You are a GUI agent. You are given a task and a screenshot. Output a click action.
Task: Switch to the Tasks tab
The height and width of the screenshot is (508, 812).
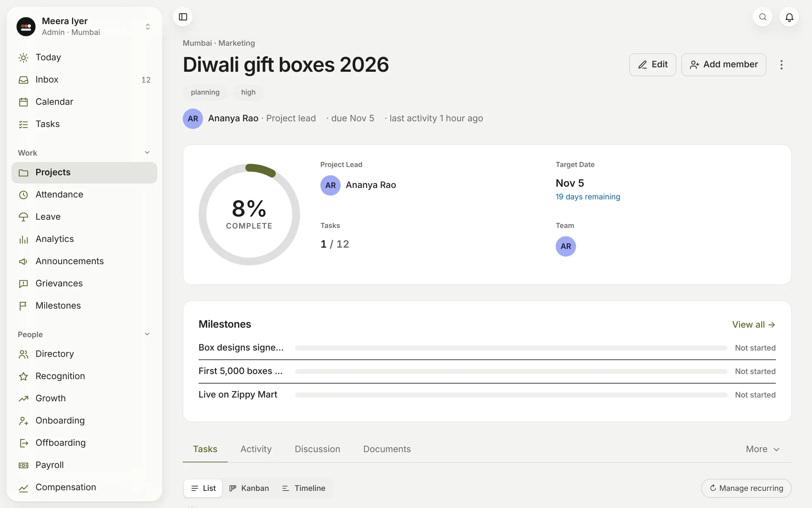click(205, 449)
